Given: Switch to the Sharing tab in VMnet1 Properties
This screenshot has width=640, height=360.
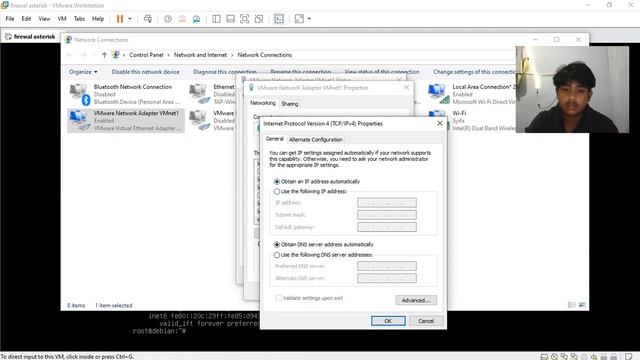Looking at the screenshot, I should (x=289, y=104).
